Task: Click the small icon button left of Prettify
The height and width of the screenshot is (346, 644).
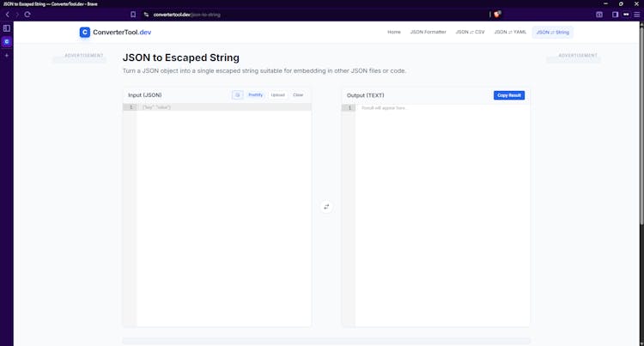Action: (237, 95)
